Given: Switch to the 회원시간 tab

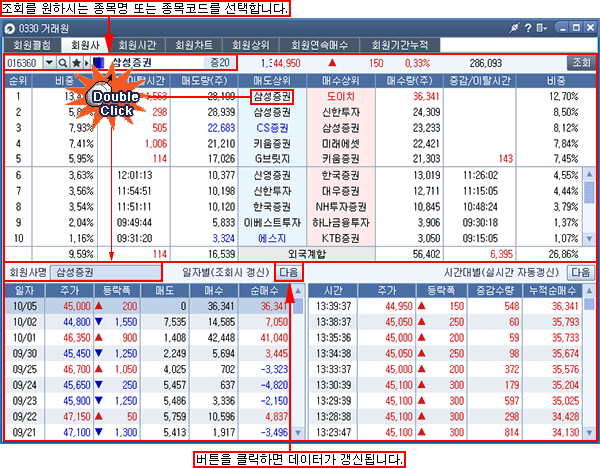Looking at the screenshot, I should (137, 45).
